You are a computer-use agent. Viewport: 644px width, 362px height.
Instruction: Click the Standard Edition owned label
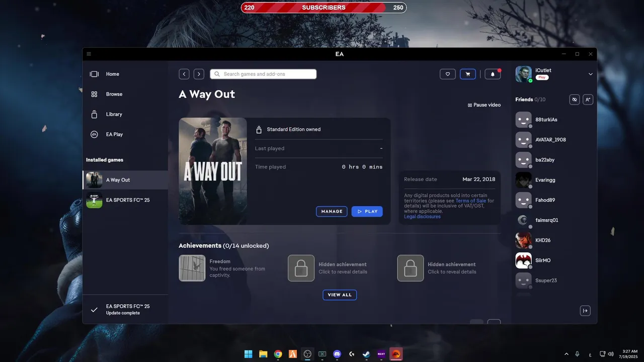[x=294, y=129]
